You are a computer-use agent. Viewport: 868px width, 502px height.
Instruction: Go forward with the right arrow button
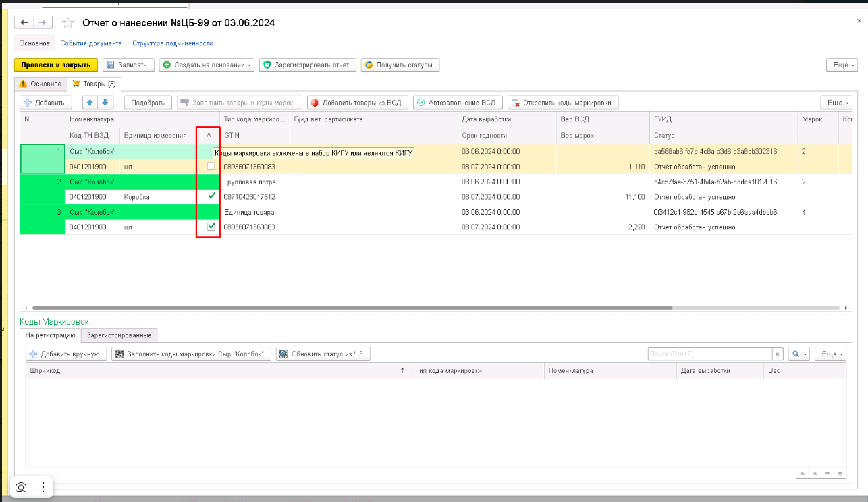pos(43,22)
